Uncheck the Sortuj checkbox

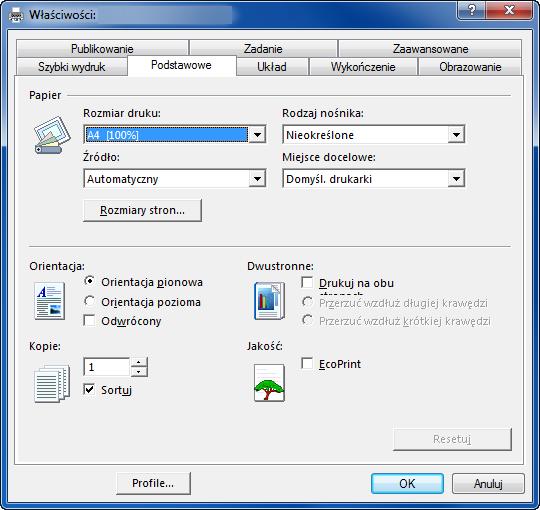point(90,389)
